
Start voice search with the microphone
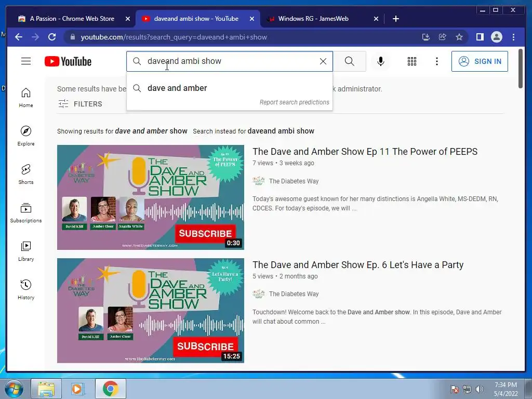coord(381,61)
